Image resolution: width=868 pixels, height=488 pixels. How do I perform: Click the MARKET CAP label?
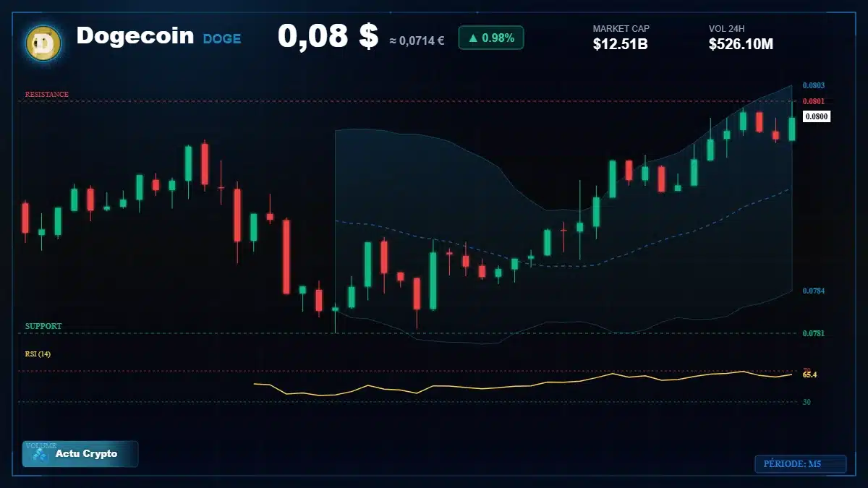coord(621,29)
